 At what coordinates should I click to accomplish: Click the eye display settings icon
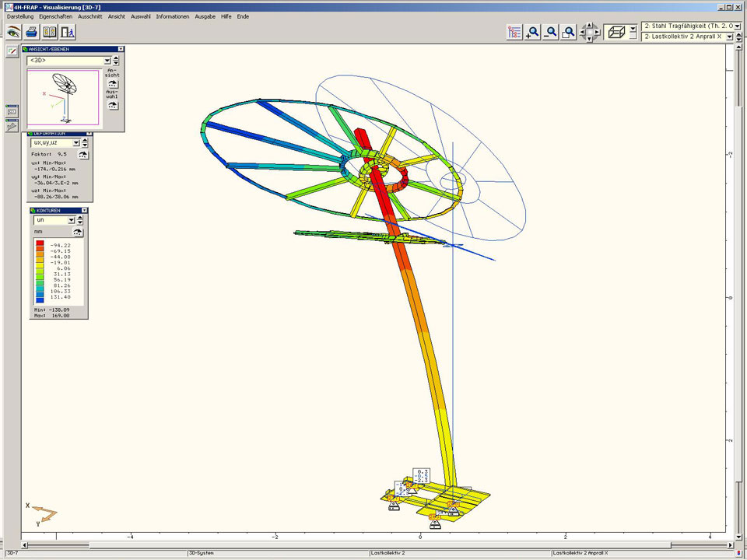[x=14, y=32]
